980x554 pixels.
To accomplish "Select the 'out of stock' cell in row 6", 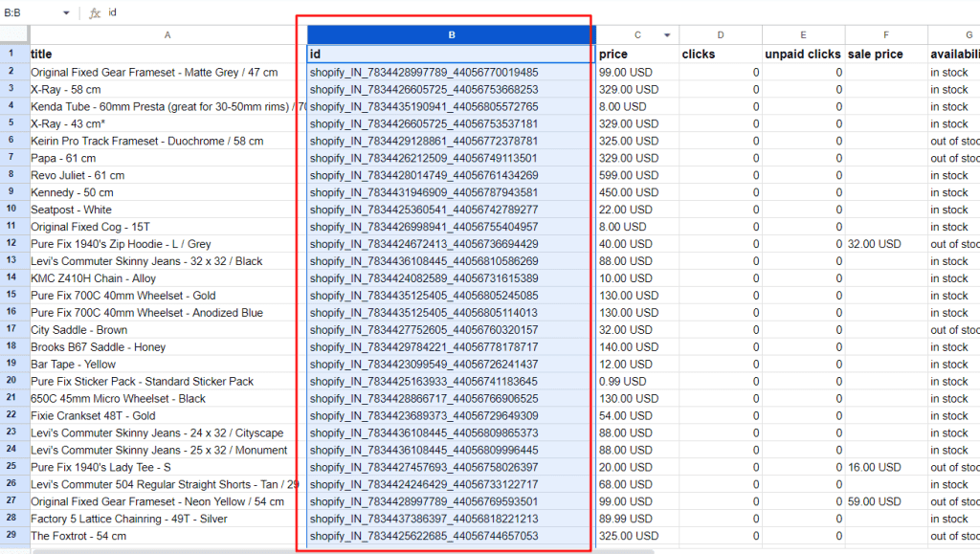I will pyautogui.click(x=955, y=141).
